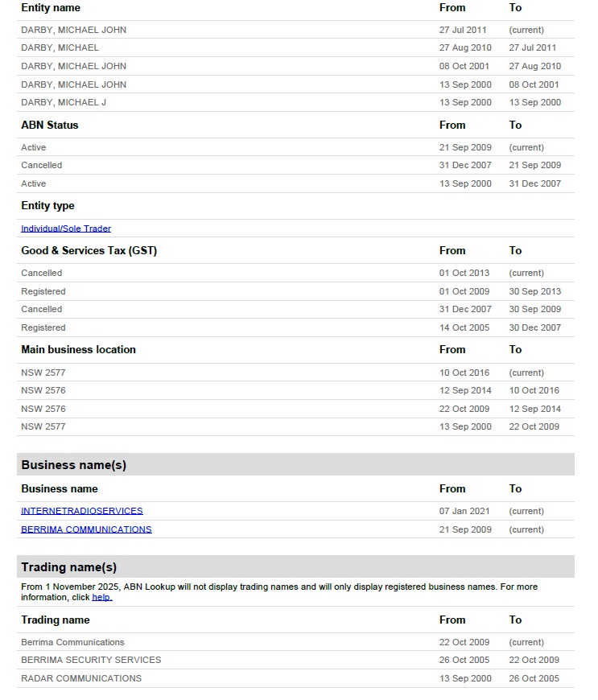The image size is (598, 700).
Task: Click the Entity name column heading
Action: [51, 7]
